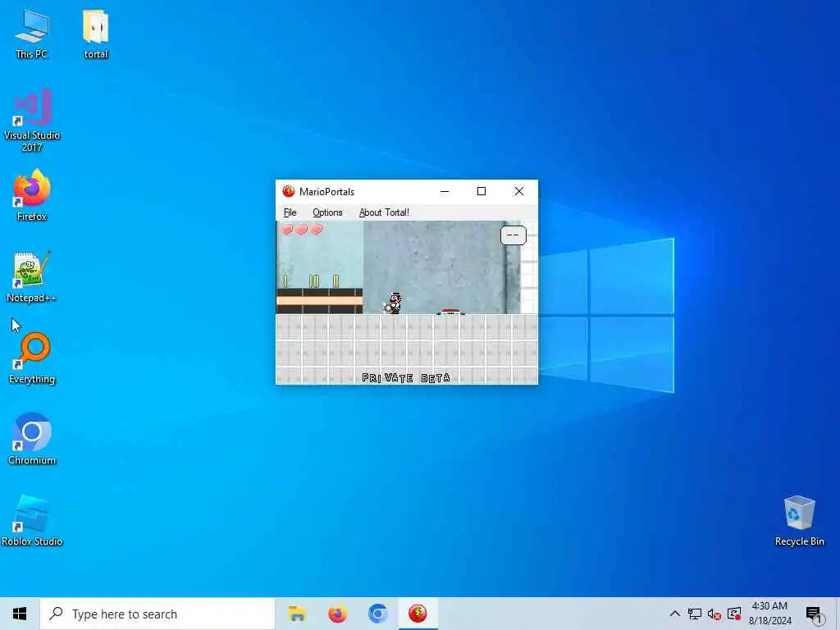Select the Roblox Studio desktop shortcut
The width and height of the screenshot is (840, 630).
point(32,520)
